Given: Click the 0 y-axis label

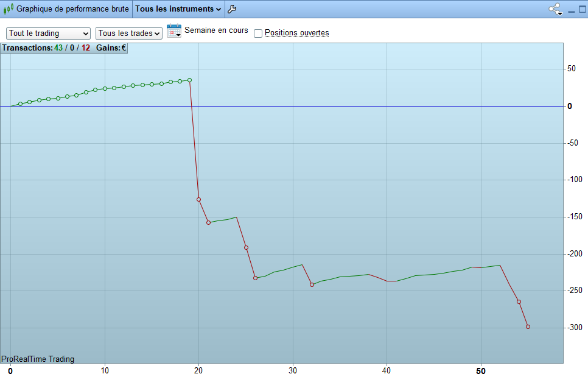Looking at the screenshot, I should click(570, 106).
